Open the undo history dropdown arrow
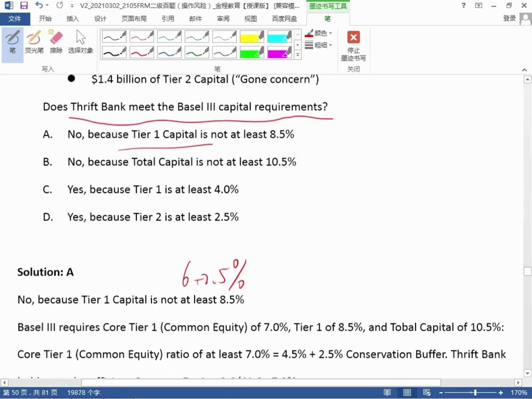The width and height of the screenshot is (532, 399). pos(47,6)
